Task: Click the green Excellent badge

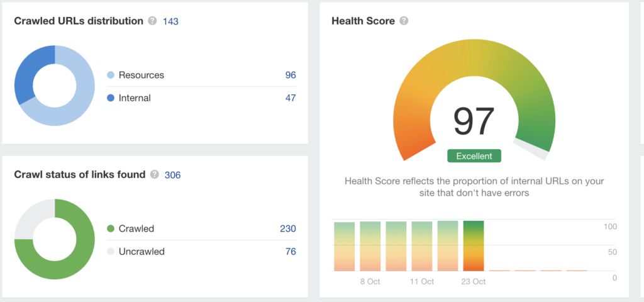Action: (474, 155)
